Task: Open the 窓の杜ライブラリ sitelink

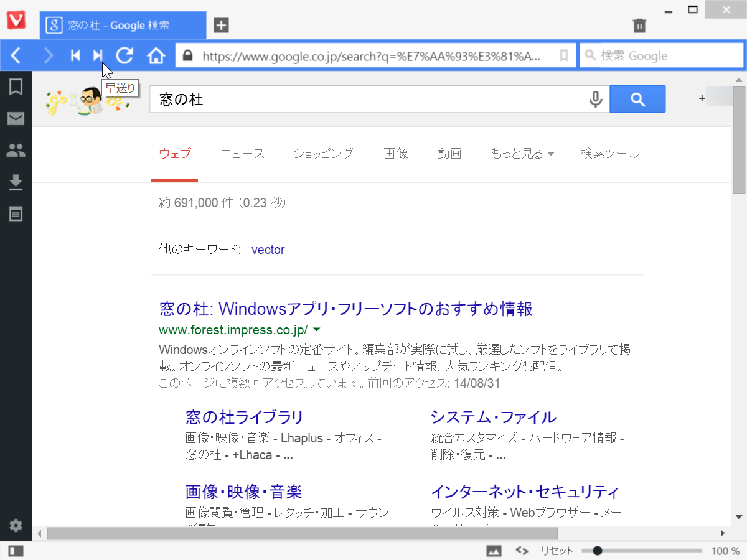Action: tap(245, 417)
